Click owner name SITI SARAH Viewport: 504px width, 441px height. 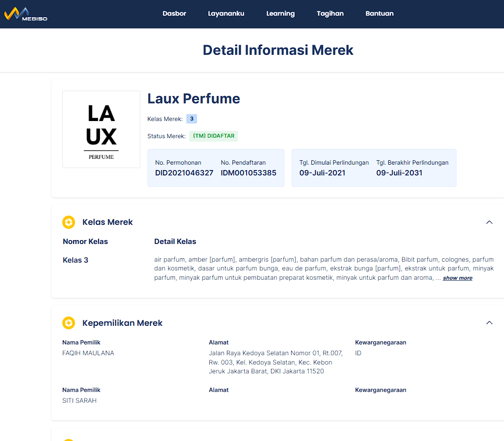pos(79,400)
